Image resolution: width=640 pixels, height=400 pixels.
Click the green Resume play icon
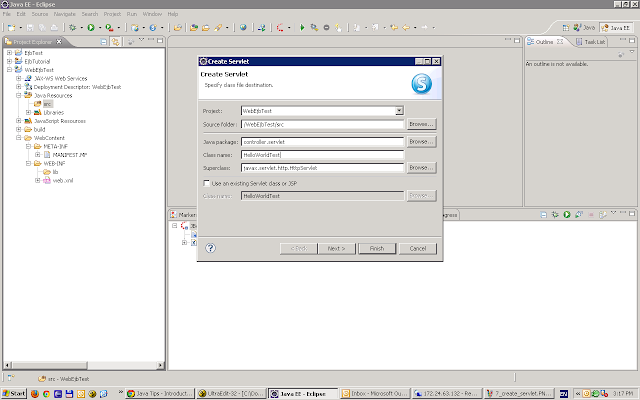pyautogui.click(x=302, y=27)
